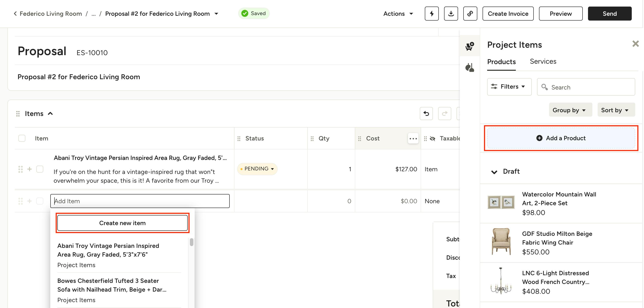Click the Cost column drag handle
This screenshot has width=644, height=308.
(359, 138)
